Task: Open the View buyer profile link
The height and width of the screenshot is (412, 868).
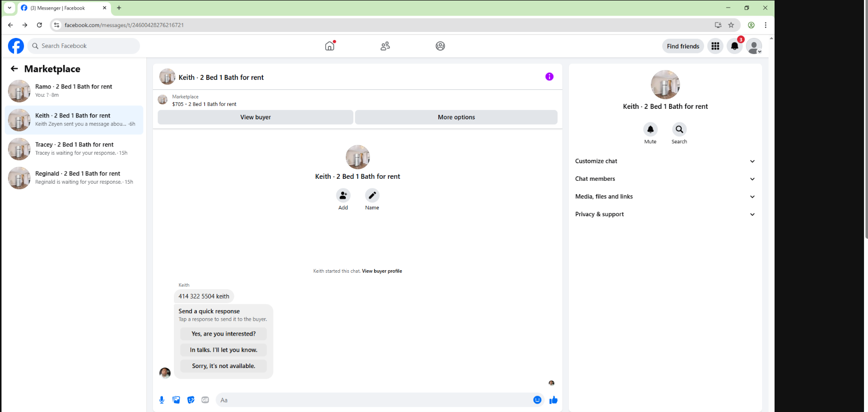Action: point(382,271)
